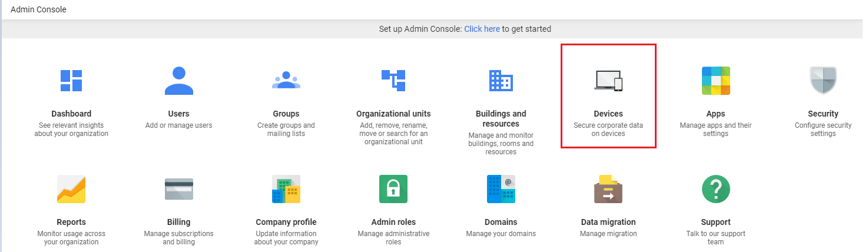868x252 pixels.
Task: Open the Users person icon
Action: (178, 81)
